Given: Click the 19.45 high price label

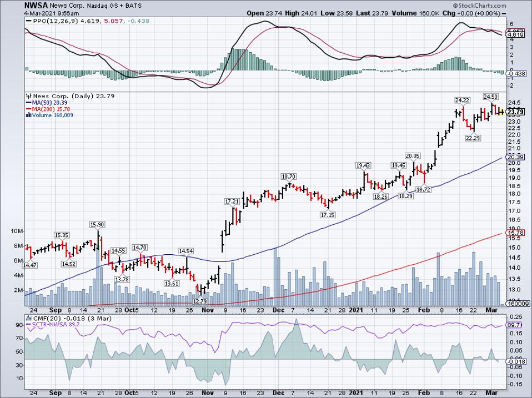Looking at the screenshot, I should pos(398,165).
